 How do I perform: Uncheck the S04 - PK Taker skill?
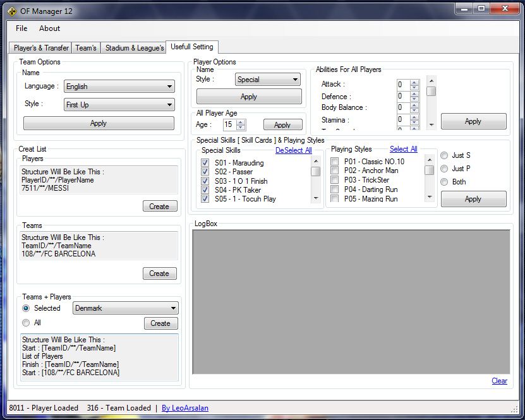[205, 190]
